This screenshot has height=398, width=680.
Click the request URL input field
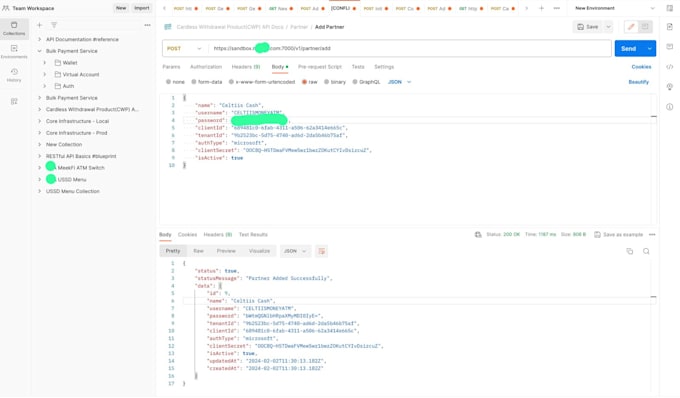coord(410,49)
